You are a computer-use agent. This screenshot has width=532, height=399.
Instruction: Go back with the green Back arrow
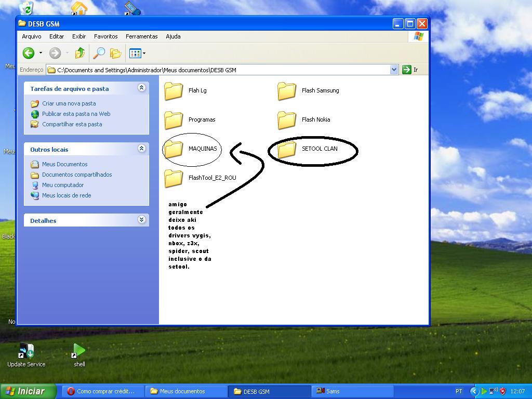pyautogui.click(x=29, y=53)
